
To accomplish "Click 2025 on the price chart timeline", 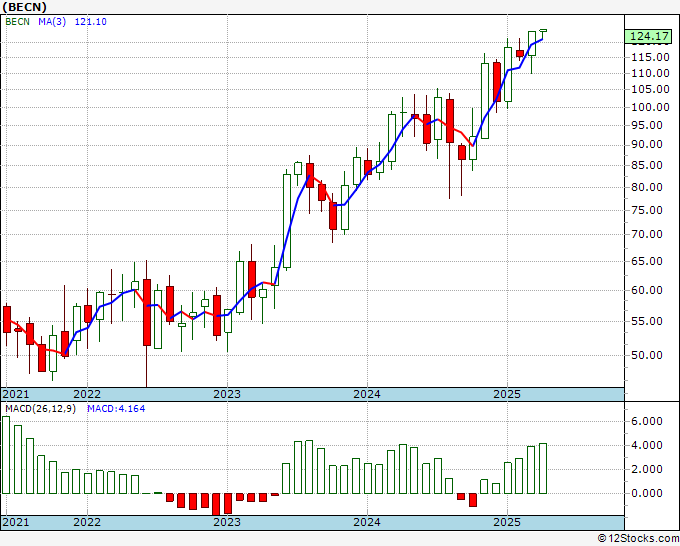I will 507,394.
